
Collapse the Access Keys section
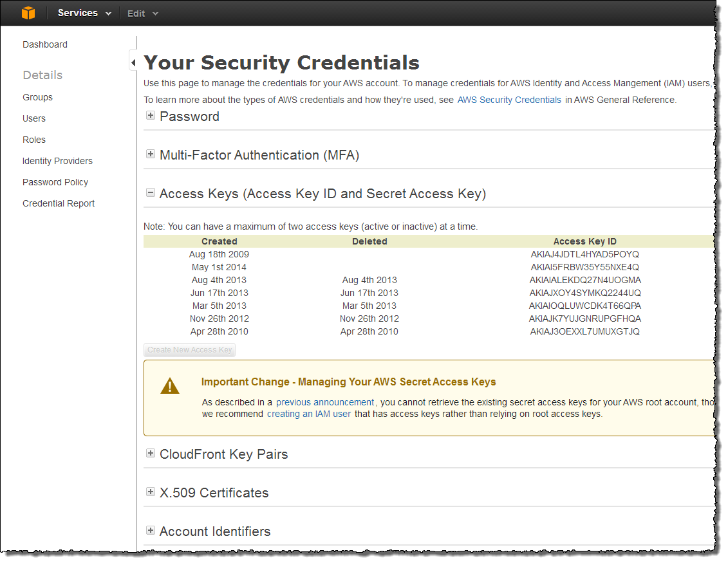151,192
